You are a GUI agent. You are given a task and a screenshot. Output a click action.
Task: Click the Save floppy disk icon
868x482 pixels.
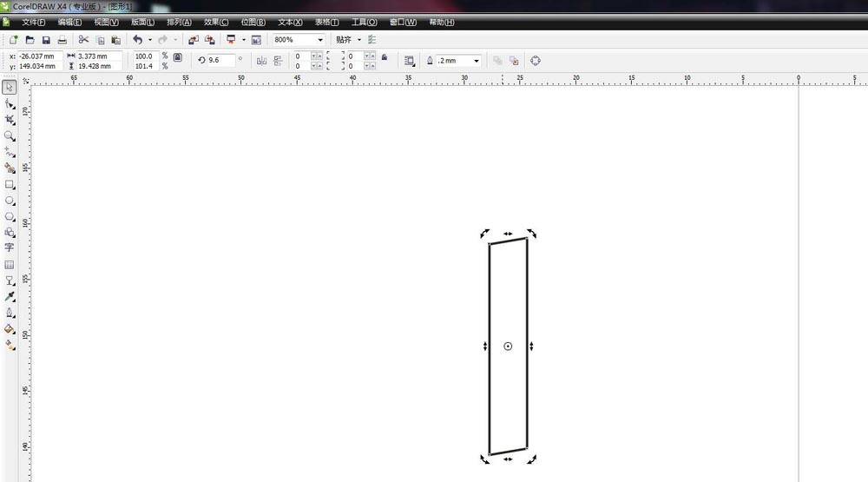pos(46,40)
